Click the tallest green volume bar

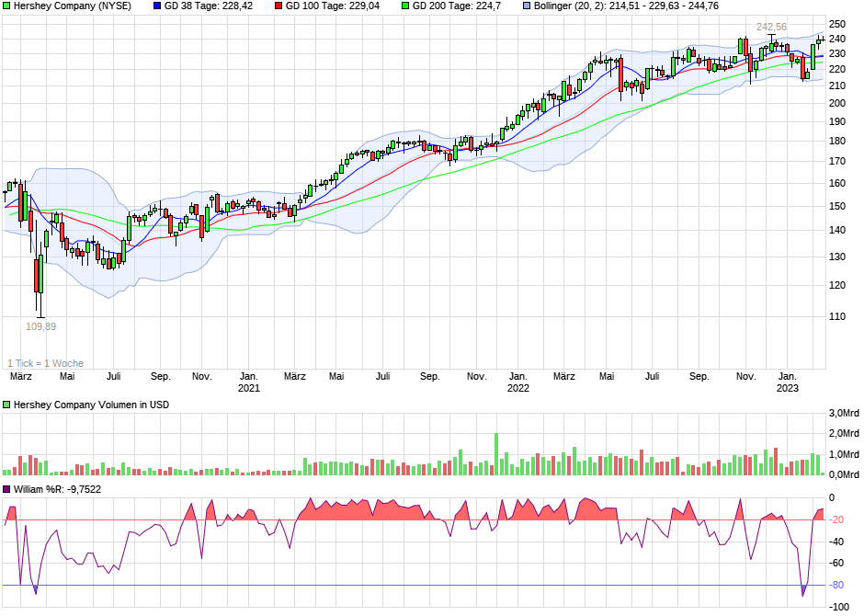coord(496,454)
